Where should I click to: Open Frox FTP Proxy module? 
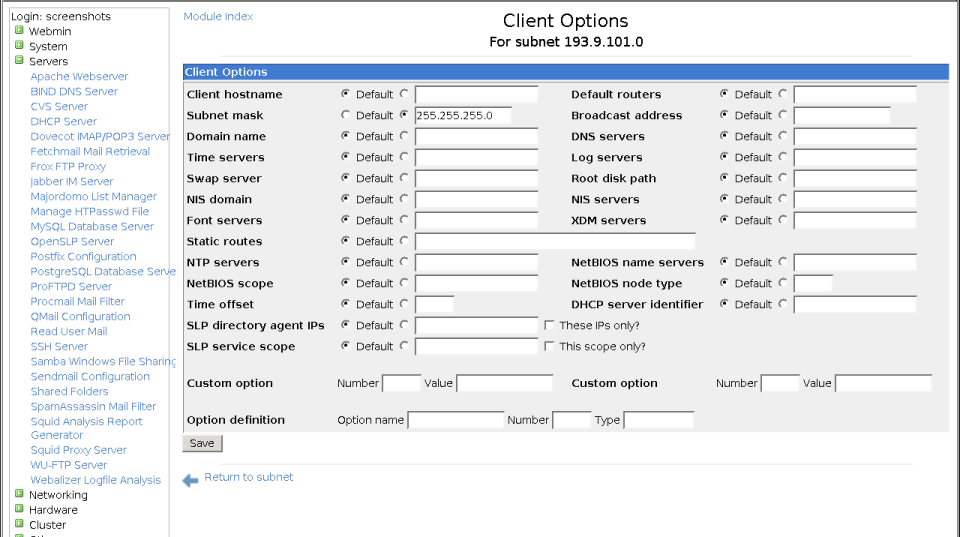pos(68,167)
